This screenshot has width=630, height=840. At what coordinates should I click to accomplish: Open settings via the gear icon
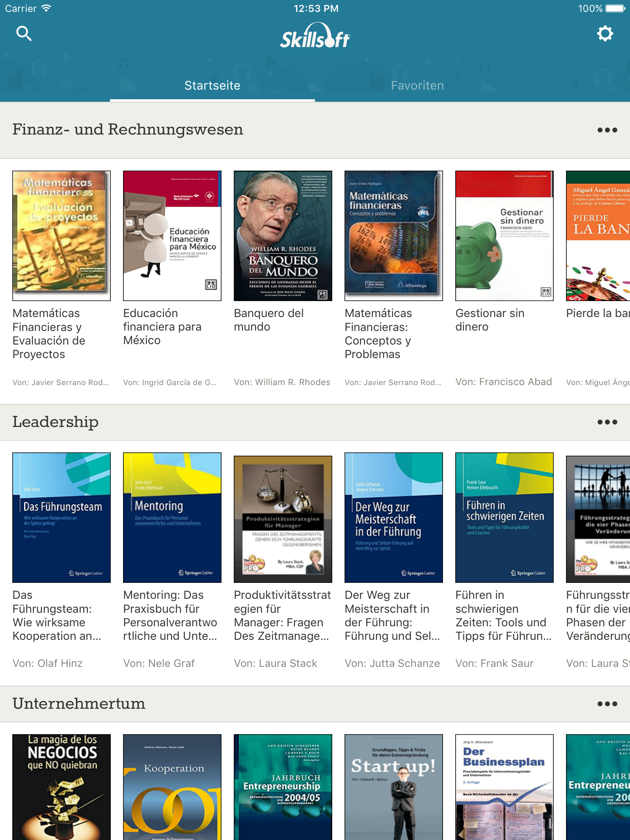point(605,34)
